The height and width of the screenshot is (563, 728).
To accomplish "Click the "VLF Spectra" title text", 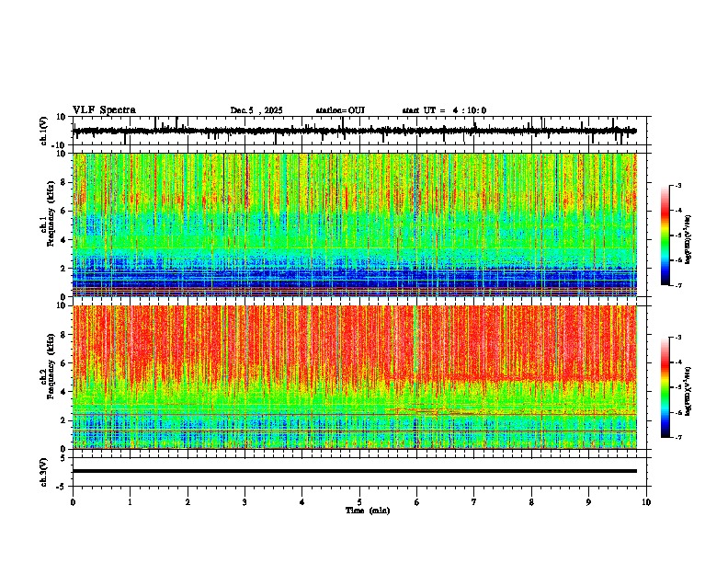I will point(104,110).
